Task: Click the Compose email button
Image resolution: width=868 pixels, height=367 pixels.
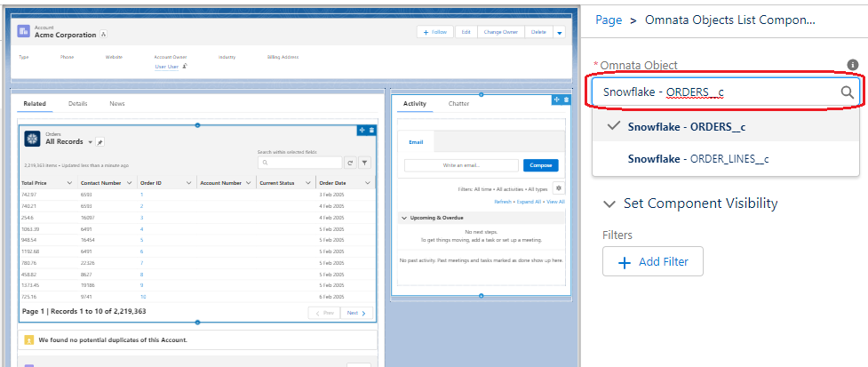Action: point(541,165)
